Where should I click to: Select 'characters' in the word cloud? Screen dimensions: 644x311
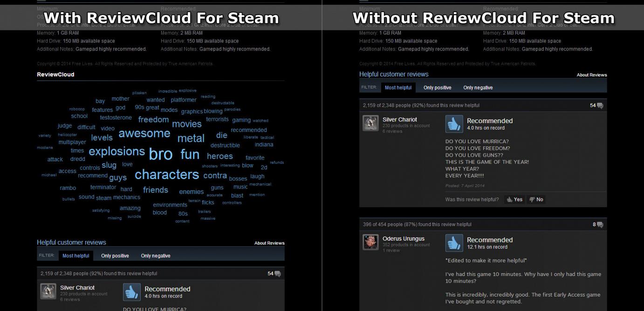point(167,175)
